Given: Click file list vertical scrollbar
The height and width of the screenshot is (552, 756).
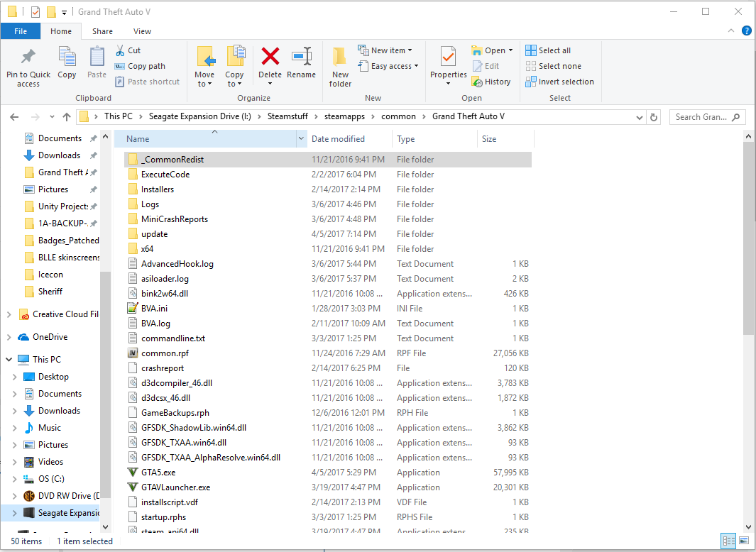Looking at the screenshot, I should tap(748, 238).
